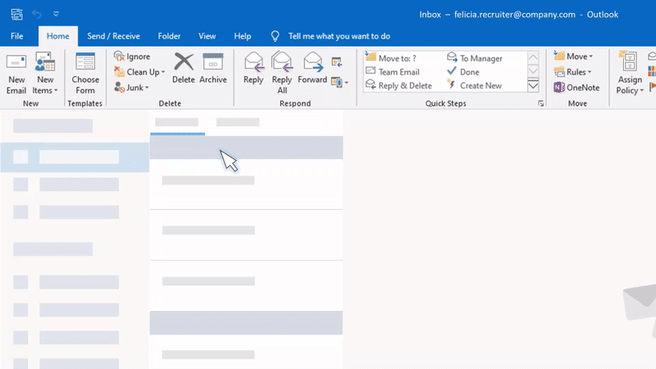Image resolution: width=656 pixels, height=369 pixels.
Task: Open Customize Quick Access Toolbar dropdown
Action: pos(56,14)
